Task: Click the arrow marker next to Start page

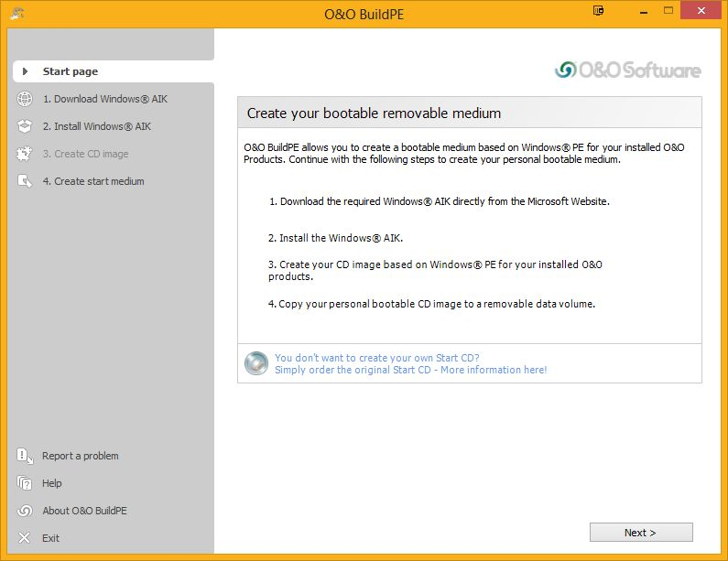Action: click(x=25, y=71)
